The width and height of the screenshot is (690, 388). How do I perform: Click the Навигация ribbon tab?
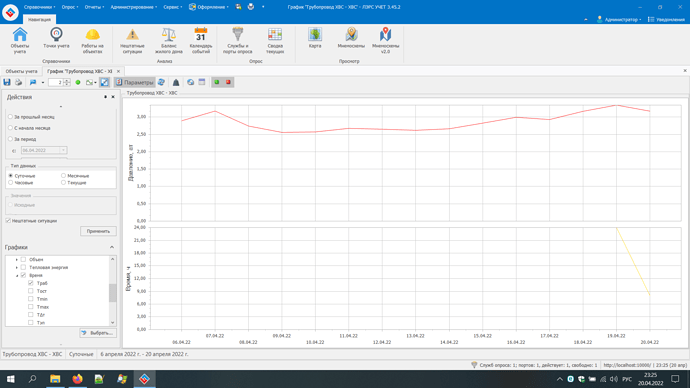point(39,19)
